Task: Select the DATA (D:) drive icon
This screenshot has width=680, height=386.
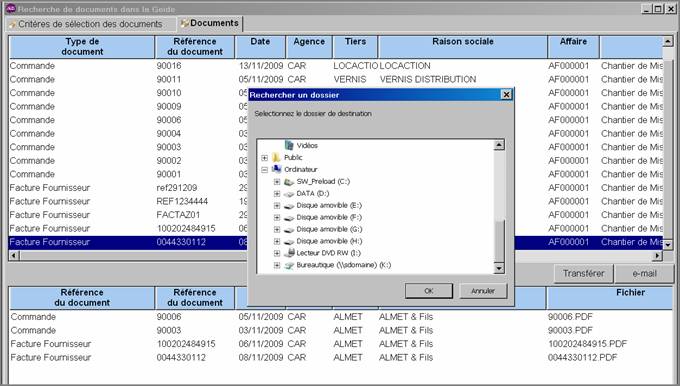Action: [x=289, y=193]
